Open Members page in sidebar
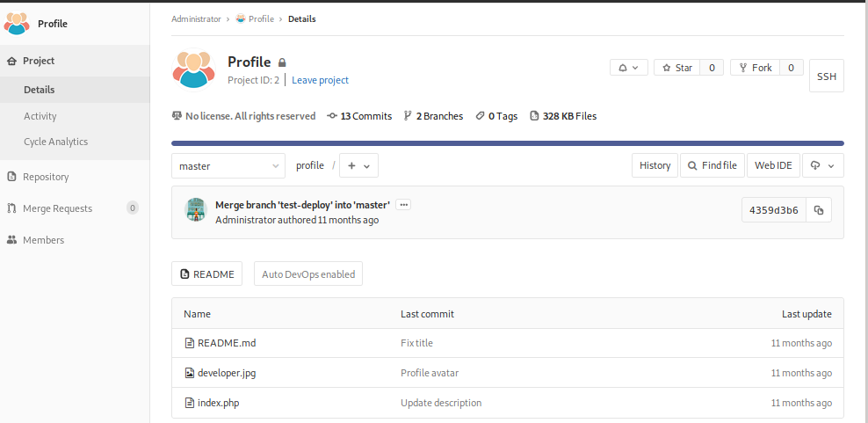Screen dimensions: 868x423 tap(43, 240)
